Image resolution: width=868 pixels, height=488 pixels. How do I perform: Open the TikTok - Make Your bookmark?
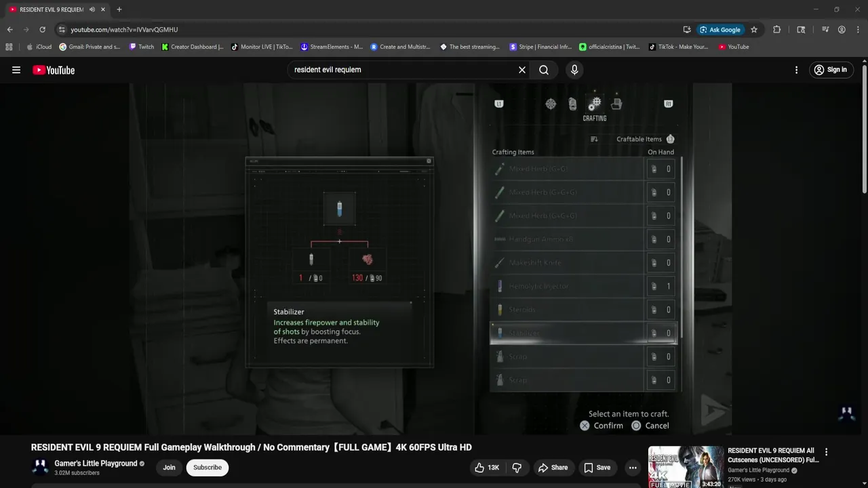click(x=679, y=47)
